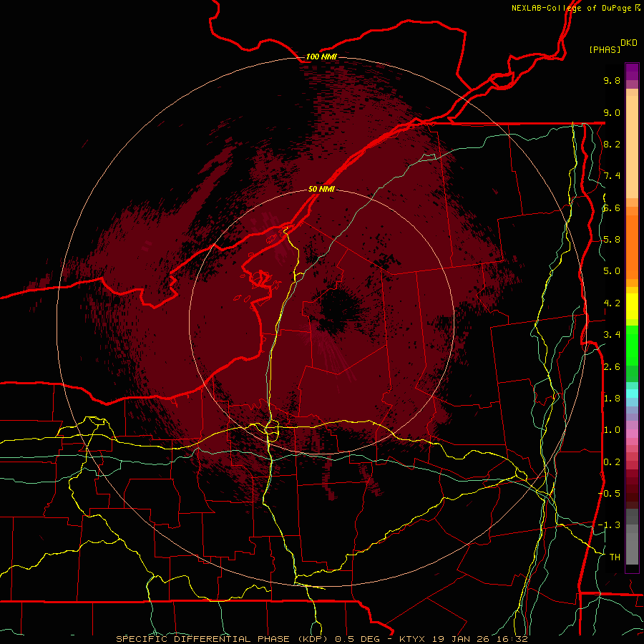Click the 2.6 scale value
Viewport: 644px width, 644px height.
click(612, 367)
